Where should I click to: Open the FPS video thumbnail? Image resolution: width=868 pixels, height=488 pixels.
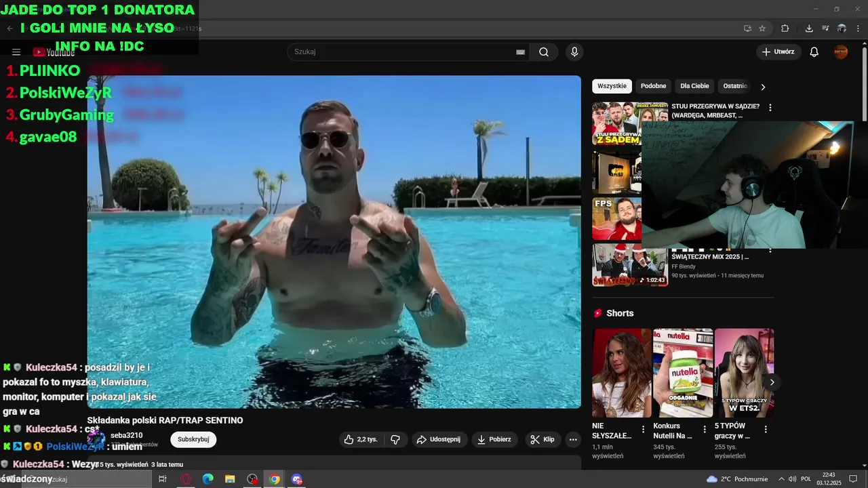(x=616, y=219)
